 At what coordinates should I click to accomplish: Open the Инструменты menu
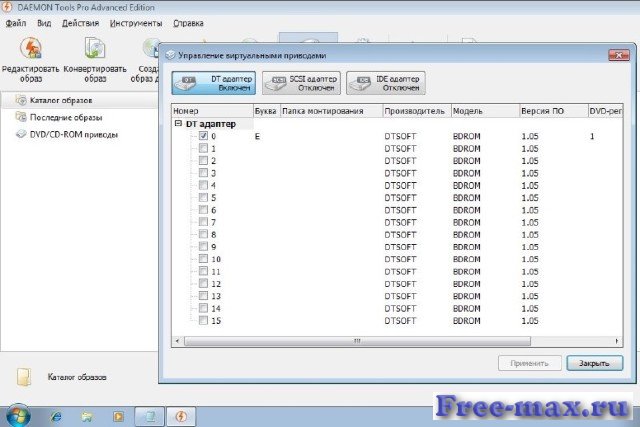tap(136, 23)
